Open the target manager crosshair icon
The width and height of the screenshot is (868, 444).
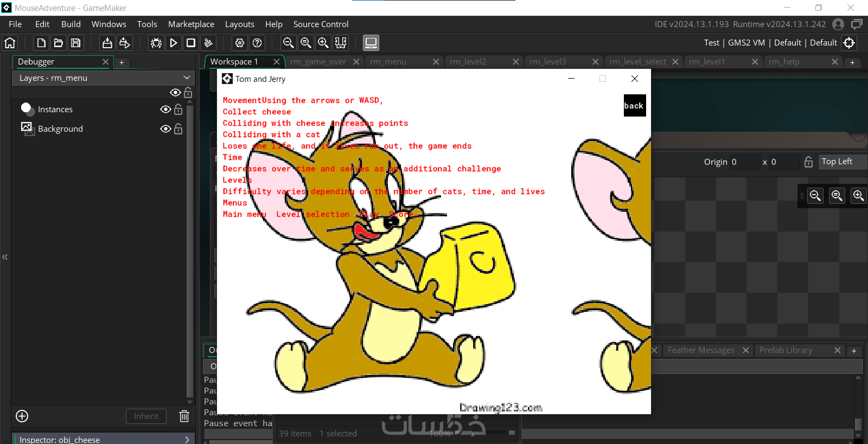850,43
